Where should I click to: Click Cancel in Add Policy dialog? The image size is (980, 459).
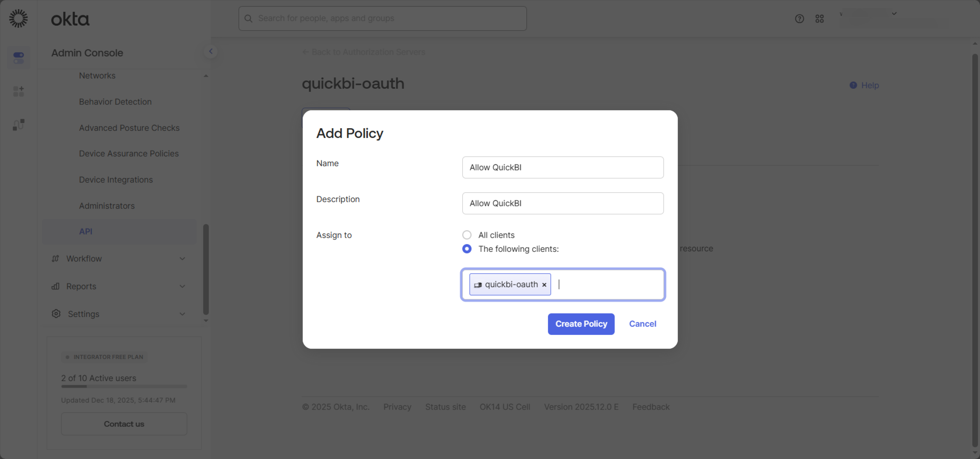pyautogui.click(x=642, y=324)
